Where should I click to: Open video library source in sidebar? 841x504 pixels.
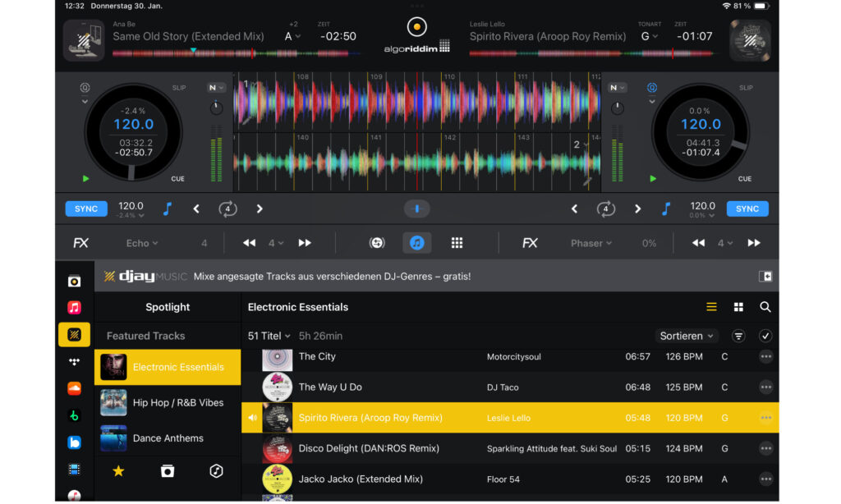point(74,470)
